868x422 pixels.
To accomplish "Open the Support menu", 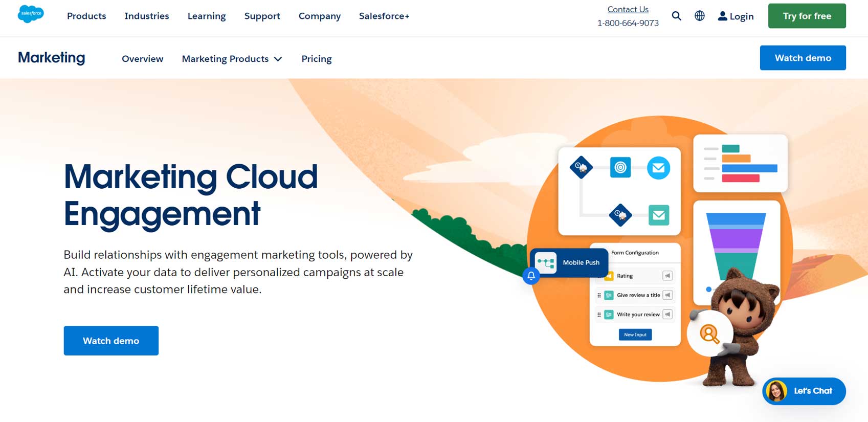I will (x=262, y=16).
